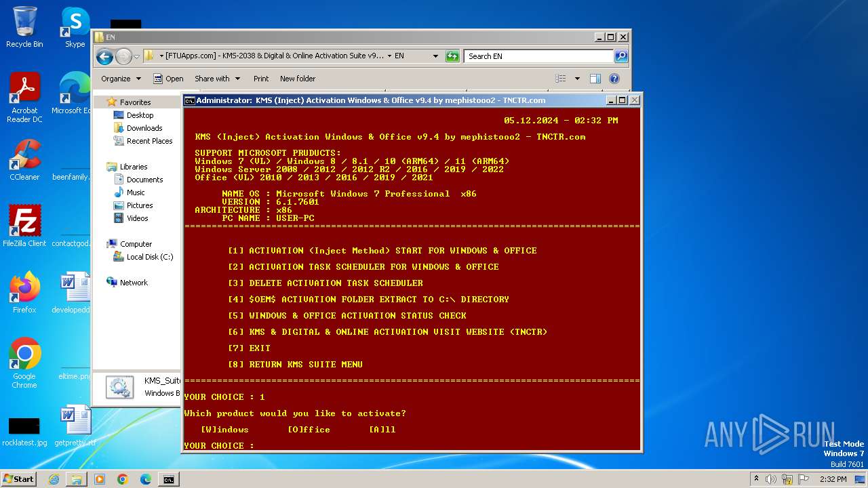Click Explorer back navigation arrow
The height and width of the screenshot is (488, 868).
(x=104, y=56)
